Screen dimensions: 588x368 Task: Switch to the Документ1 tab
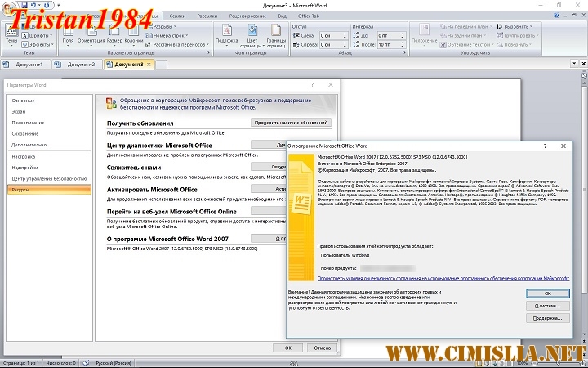tap(29, 64)
